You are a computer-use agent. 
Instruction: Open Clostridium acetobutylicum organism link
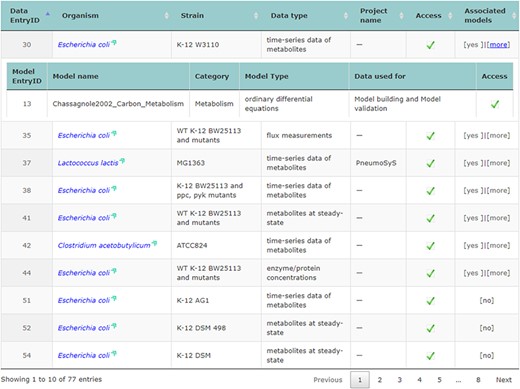tap(104, 246)
